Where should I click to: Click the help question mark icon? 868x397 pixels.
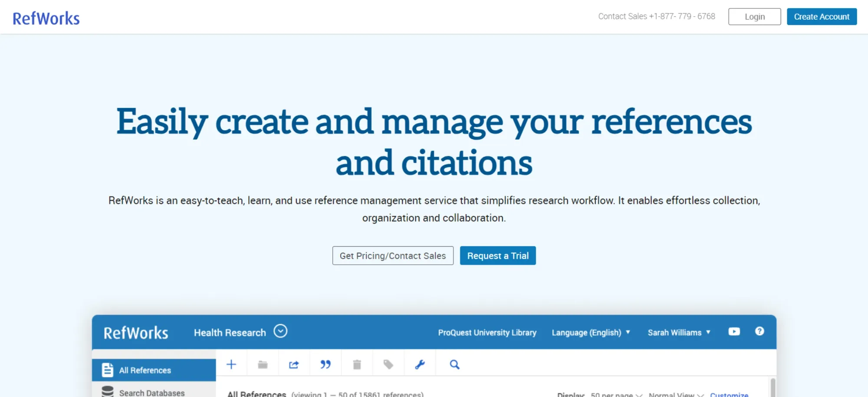click(759, 331)
